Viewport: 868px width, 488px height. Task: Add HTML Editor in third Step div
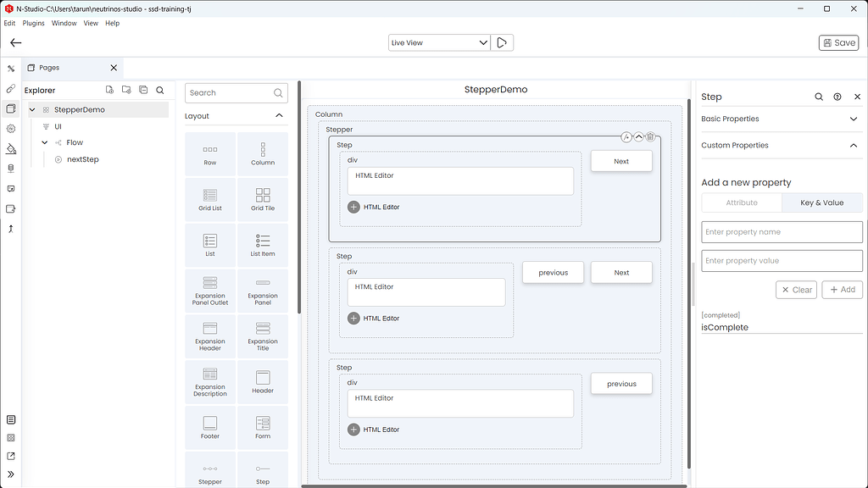[x=353, y=430]
